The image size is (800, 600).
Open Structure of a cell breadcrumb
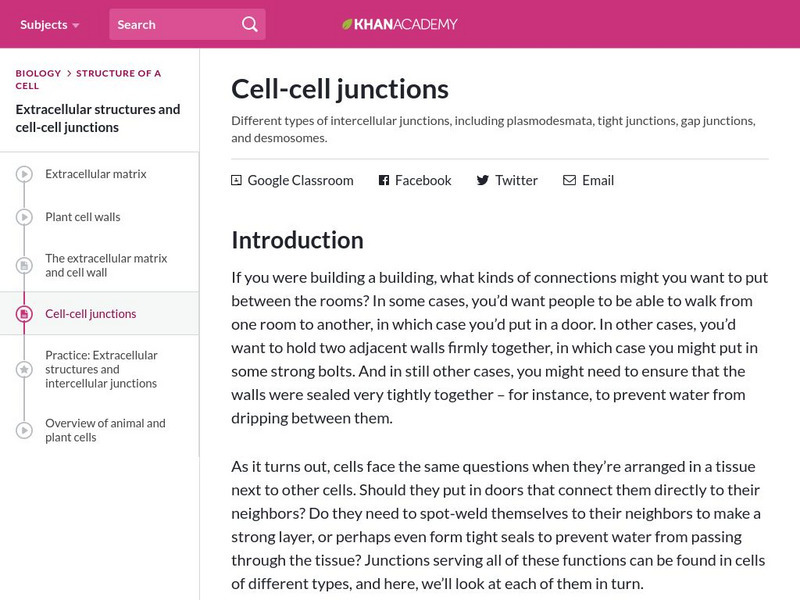117,73
